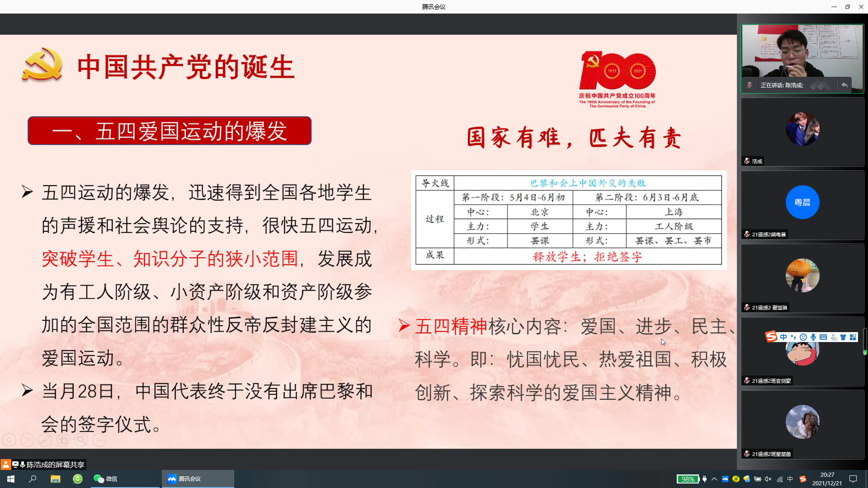The height and width of the screenshot is (488, 868).
Task: Click the chat bubble tray icon
Action: 747,479
